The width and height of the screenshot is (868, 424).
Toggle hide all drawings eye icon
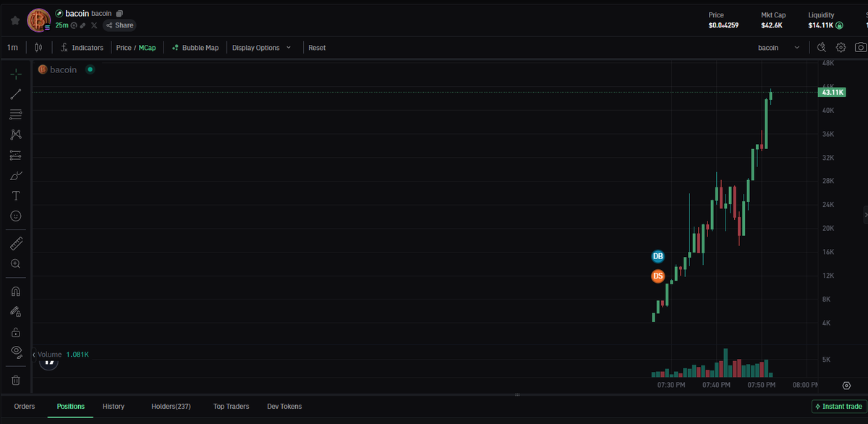16,352
